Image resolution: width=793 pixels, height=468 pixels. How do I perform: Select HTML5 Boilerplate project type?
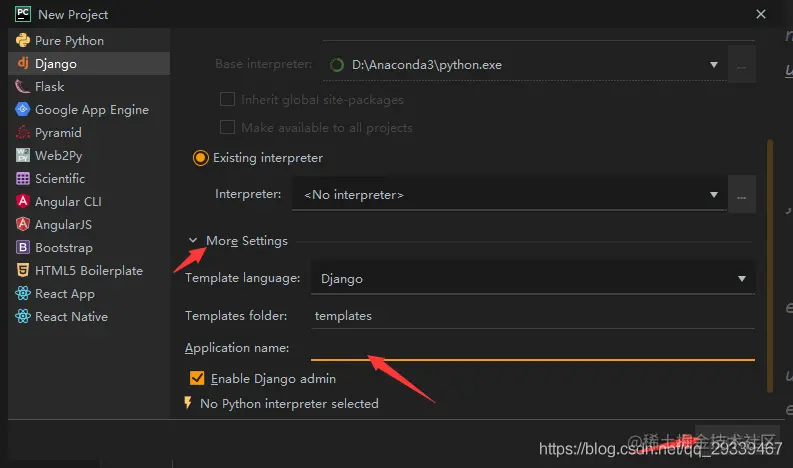pos(89,270)
